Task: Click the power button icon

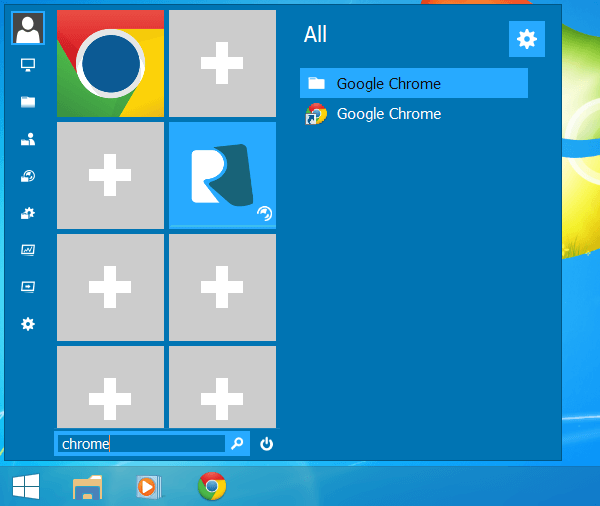Action: pyautogui.click(x=267, y=444)
